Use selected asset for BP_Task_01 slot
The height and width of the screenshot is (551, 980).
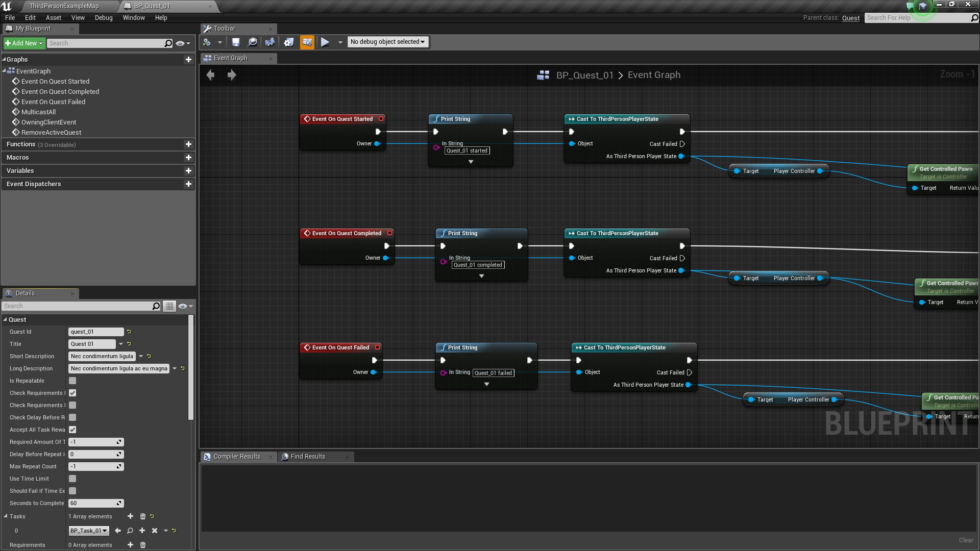coord(118,531)
